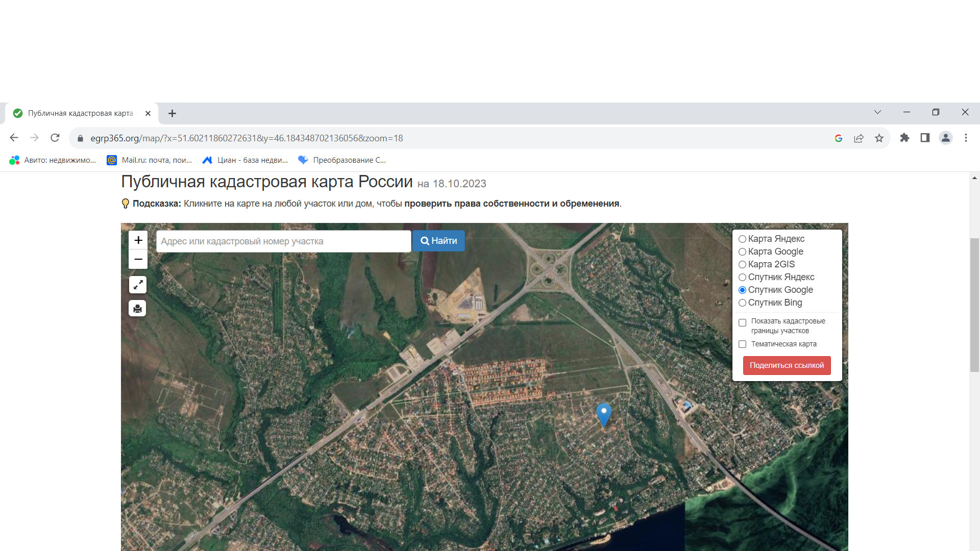The width and height of the screenshot is (980, 551).
Task: Click the Найти search button
Action: 438,241
